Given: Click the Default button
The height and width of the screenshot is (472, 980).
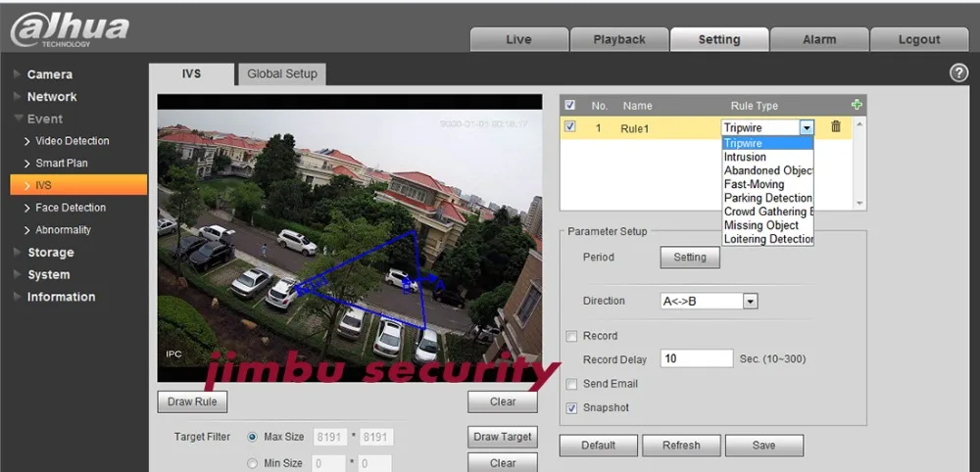Looking at the screenshot, I should point(598,446).
